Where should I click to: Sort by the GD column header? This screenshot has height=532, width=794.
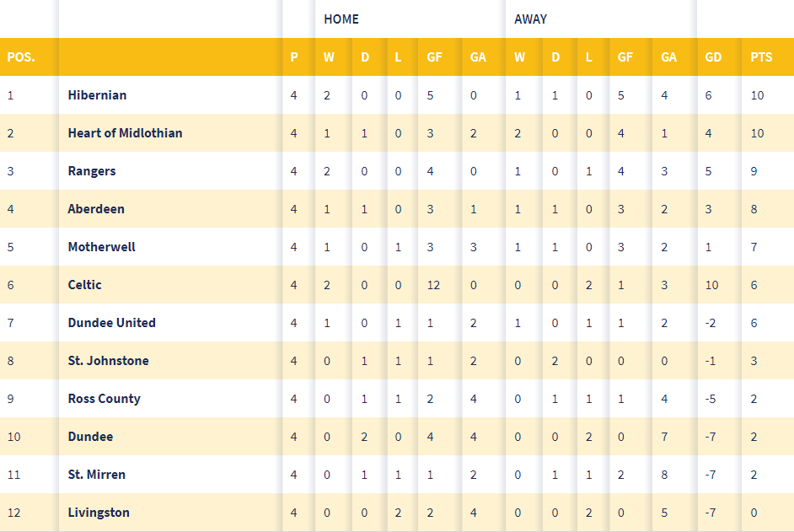click(x=713, y=57)
